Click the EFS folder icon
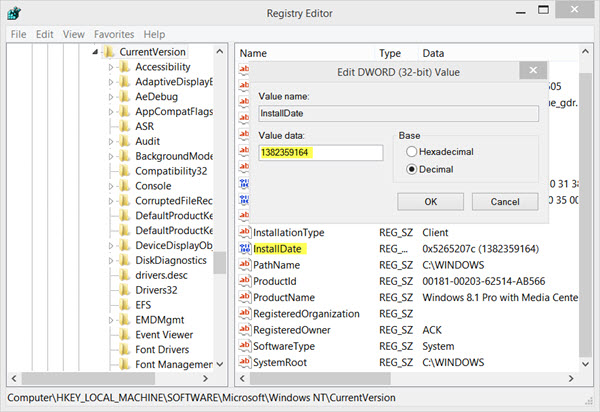Screen dimensions: 600x412 [124, 305]
